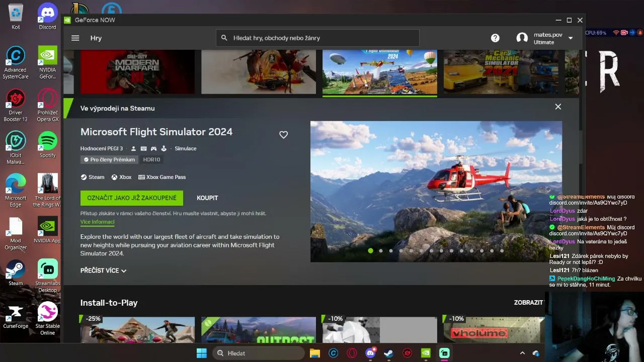This screenshot has height=362, width=644.
Task: Open Star Stable Online shortcut
Action: point(48,319)
